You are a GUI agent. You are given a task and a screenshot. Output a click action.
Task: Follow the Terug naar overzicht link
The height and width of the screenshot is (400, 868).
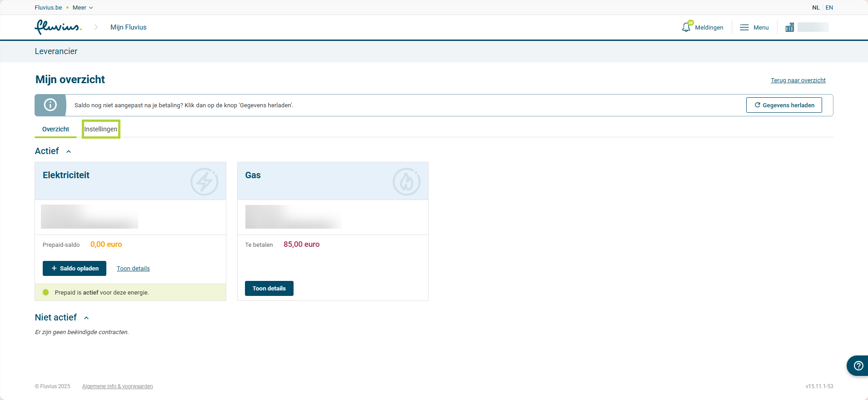coord(798,80)
